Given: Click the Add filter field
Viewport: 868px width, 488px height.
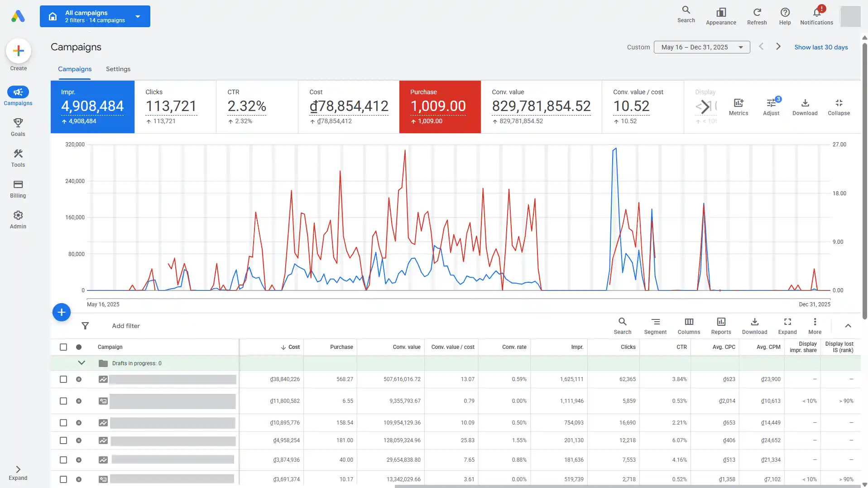Looking at the screenshot, I should [126, 326].
